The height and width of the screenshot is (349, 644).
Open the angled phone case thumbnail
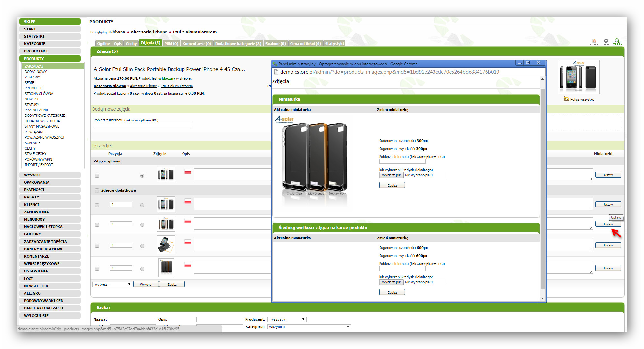click(166, 245)
